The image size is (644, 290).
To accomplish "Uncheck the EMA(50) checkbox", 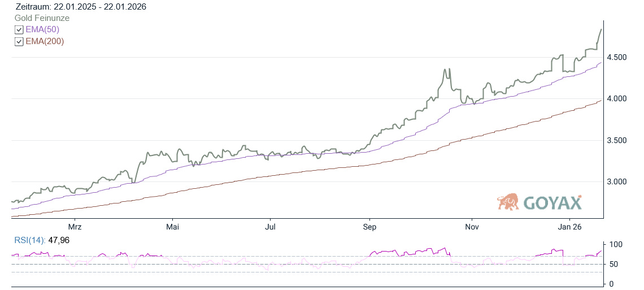I will point(19,30).
